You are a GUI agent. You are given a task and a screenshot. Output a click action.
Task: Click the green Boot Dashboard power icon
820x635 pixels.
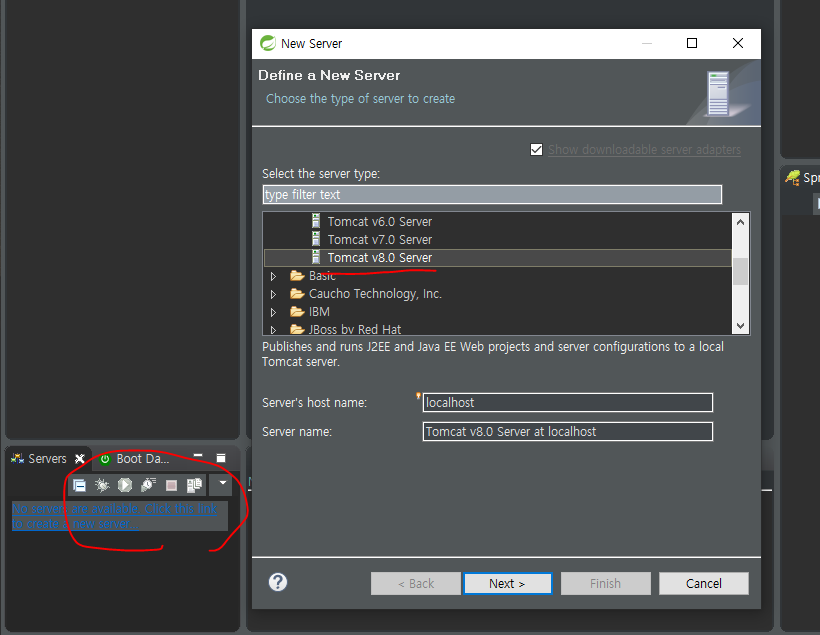coord(105,459)
